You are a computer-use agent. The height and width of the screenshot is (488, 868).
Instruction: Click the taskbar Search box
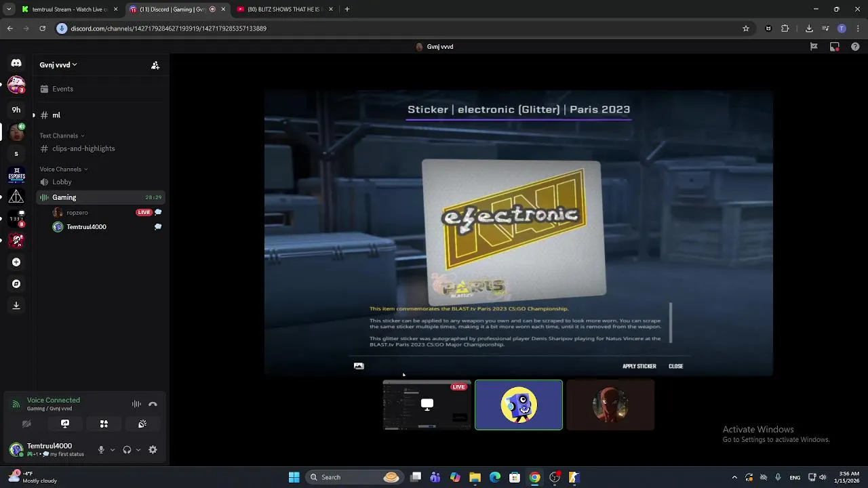point(354,477)
